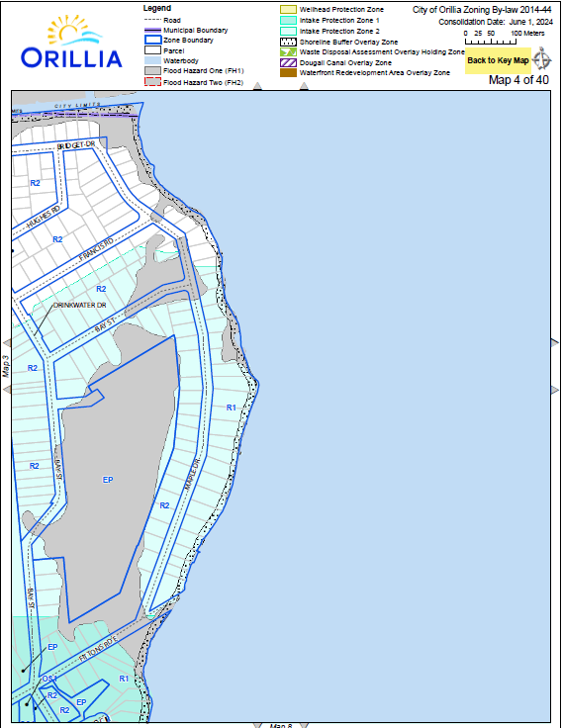Click the Intake Protection Zone 1 swatch
The image size is (563, 728).
point(288,21)
